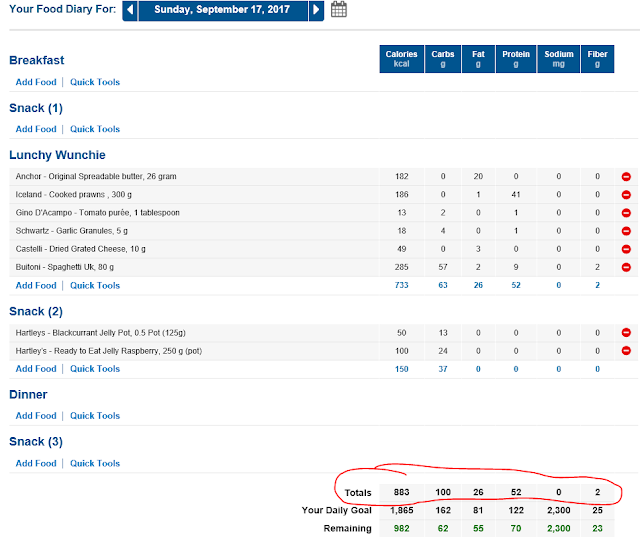Click the Snack (1) meal heading
This screenshot has height=537, width=640.
pyautogui.click(x=36, y=108)
